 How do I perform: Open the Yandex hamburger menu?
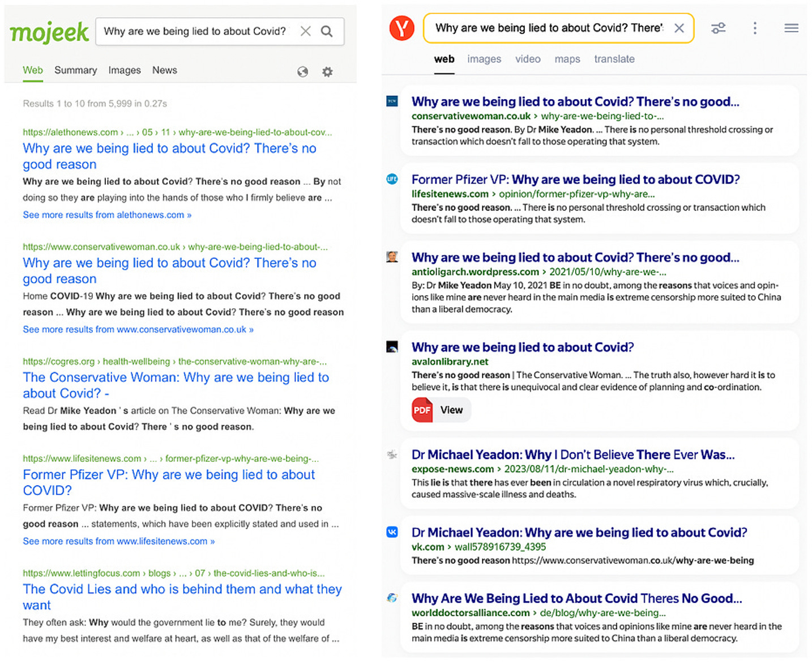click(x=792, y=28)
